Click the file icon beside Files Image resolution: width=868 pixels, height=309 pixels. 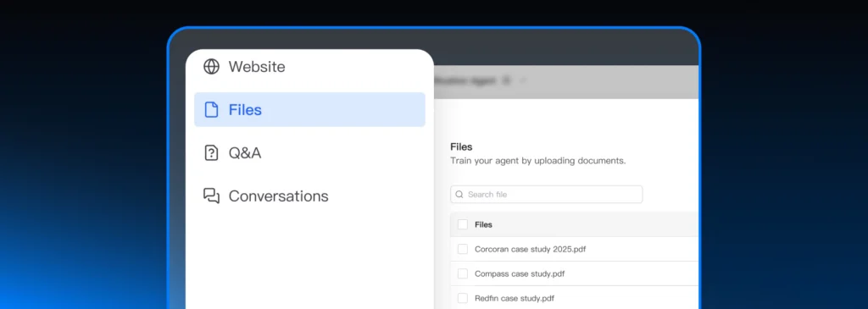point(211,109)
